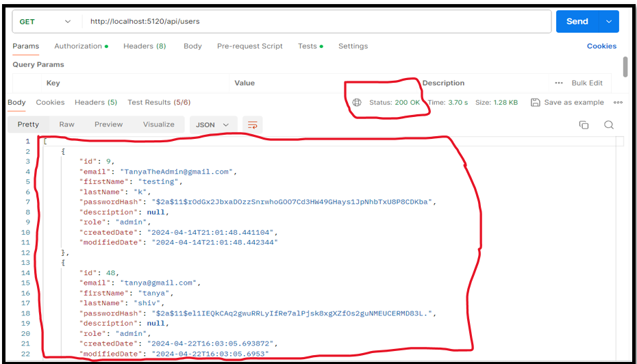Click the Status: 200 OK indicator
The width and height of the screenshot is (637, 364).
pos(395,103)
